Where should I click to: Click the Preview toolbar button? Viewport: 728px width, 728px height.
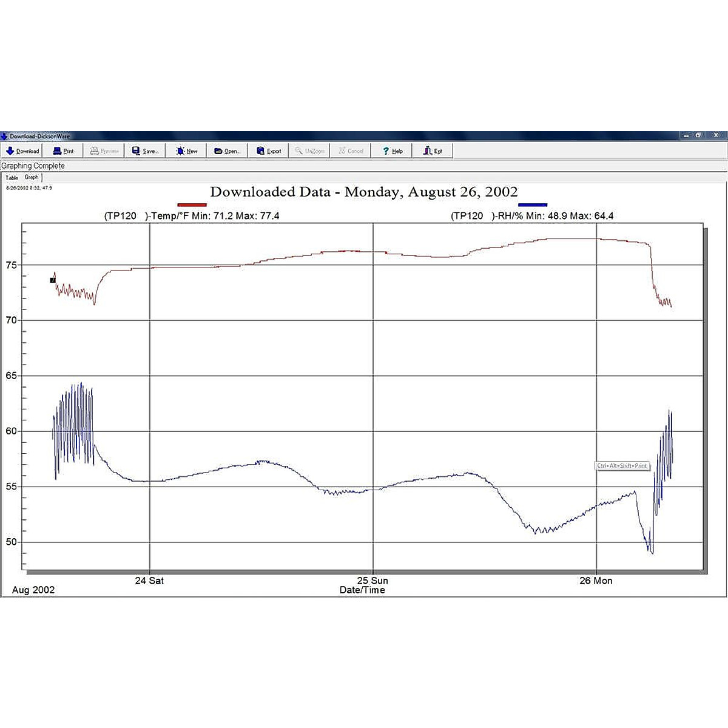click(104, 151)
